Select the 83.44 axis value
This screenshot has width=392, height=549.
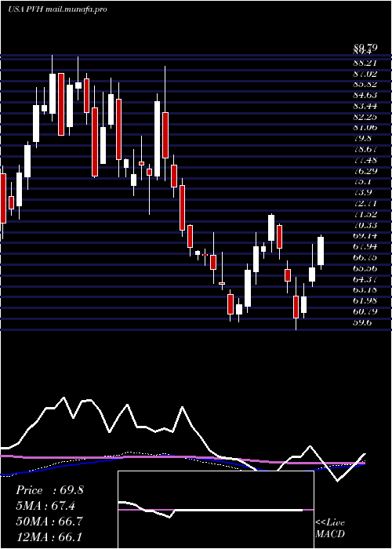365,106
